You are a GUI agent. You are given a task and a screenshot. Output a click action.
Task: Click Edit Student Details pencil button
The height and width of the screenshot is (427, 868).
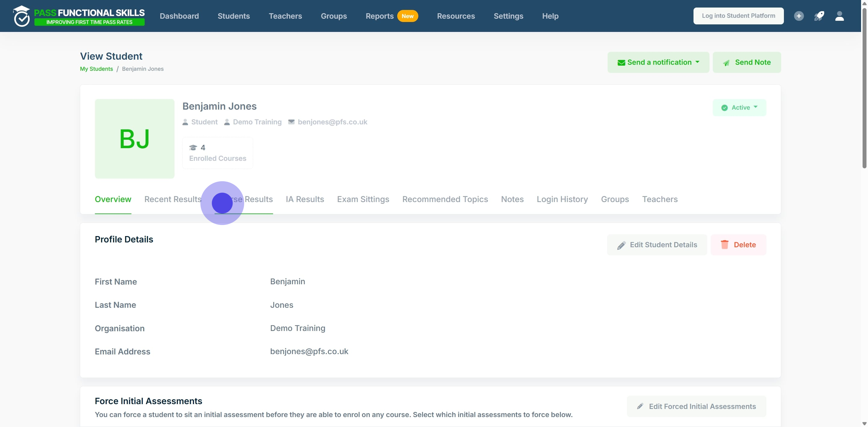coord(656,245)
